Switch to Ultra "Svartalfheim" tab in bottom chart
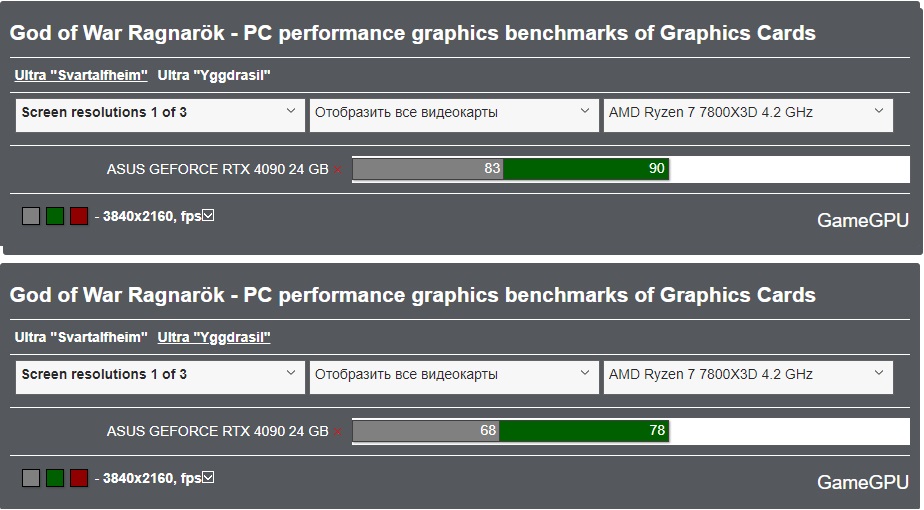 (x=81, y=337)
